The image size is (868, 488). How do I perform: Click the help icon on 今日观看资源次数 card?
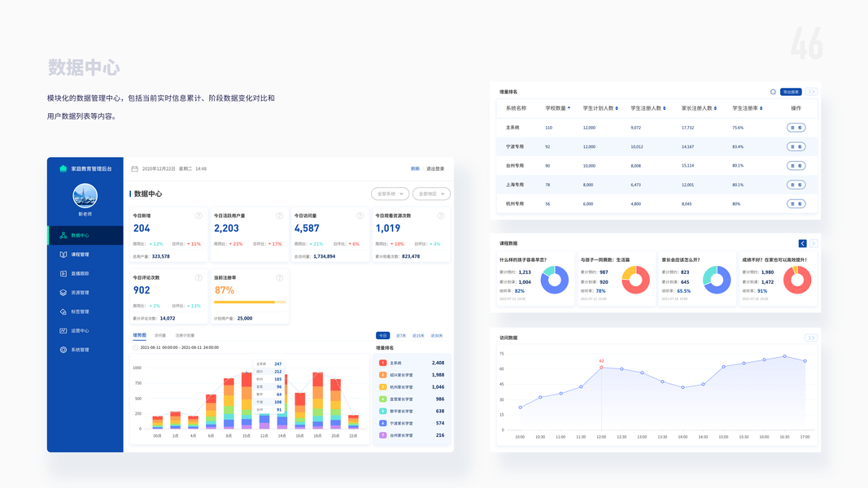click(x=441, y=216)
